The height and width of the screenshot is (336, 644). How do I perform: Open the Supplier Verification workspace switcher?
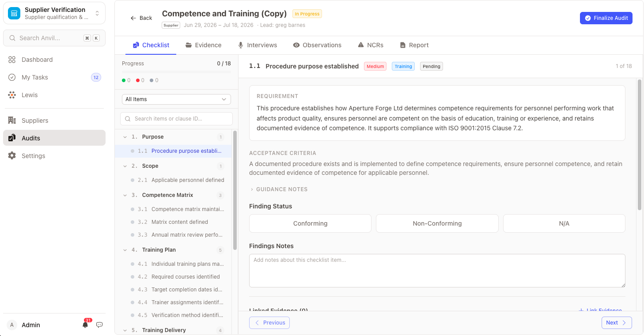(54, 13)
